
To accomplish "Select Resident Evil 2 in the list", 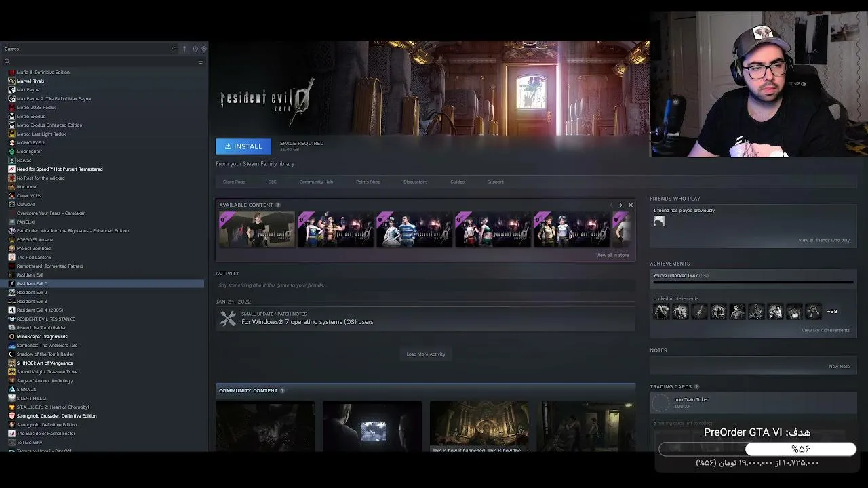I will pos(32,292).
